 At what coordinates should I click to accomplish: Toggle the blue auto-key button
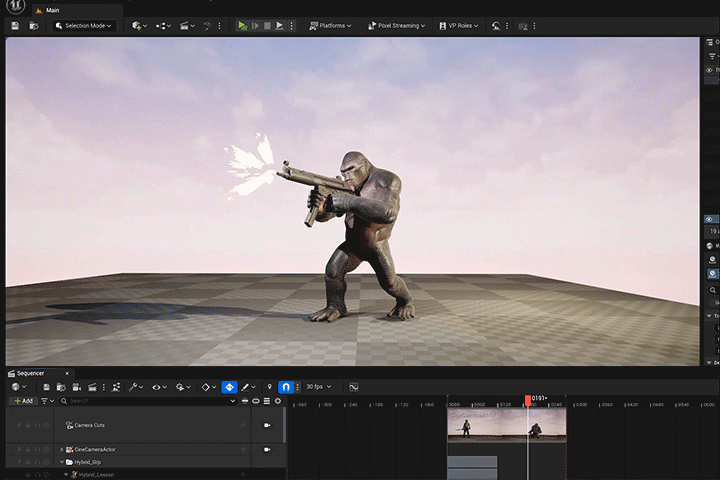tap(230, 387)
